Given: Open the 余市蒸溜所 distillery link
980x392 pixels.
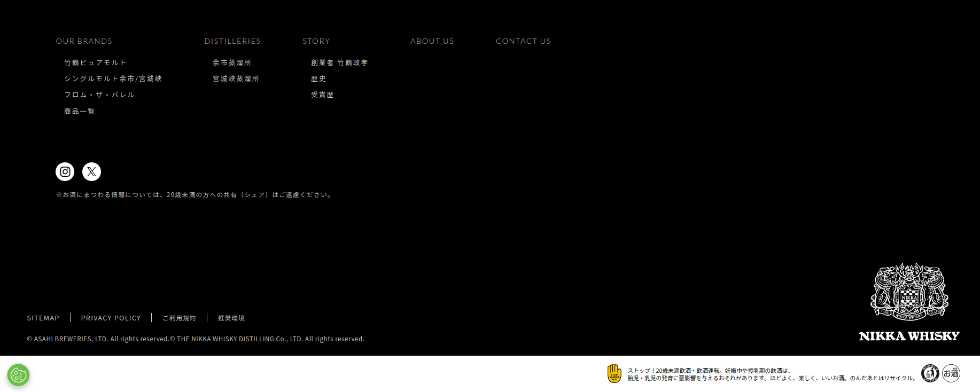Looking at the screenshot, I should click(231, 62).
